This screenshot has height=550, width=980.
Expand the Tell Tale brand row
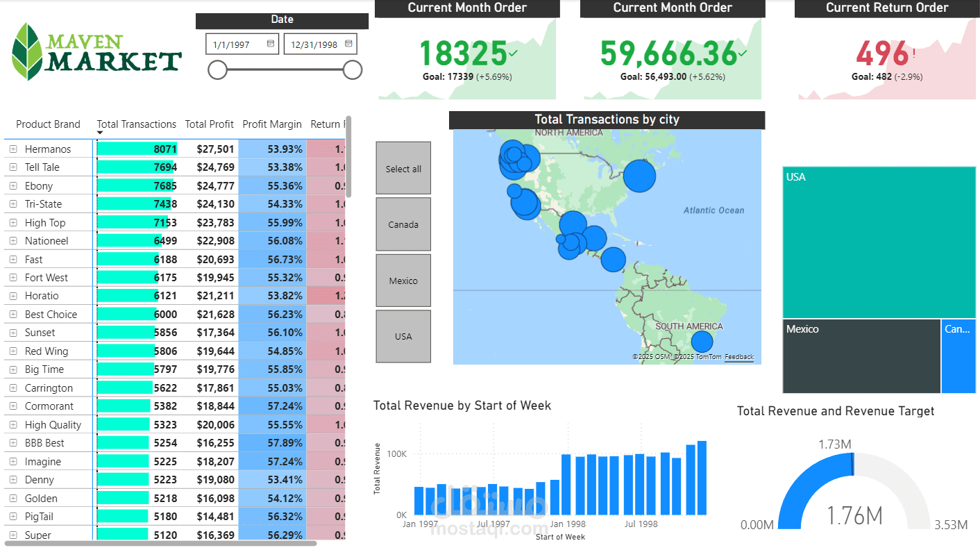[13, 167]
